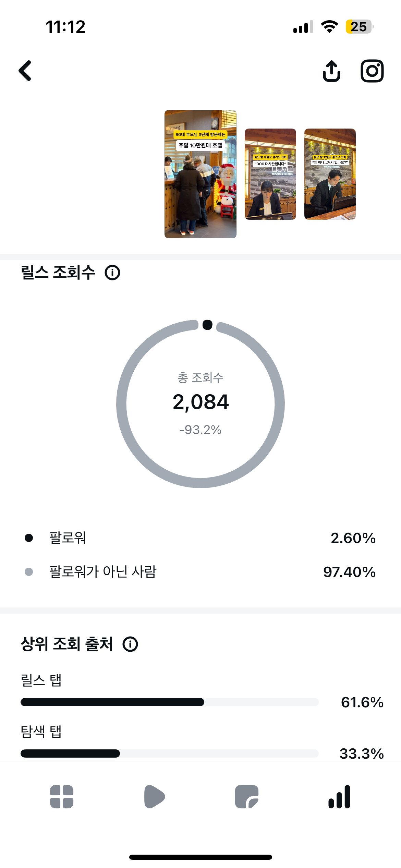Tap the battery indicator in status bar
This screenshot has width=401, height=868.
(x=359, y=27)
